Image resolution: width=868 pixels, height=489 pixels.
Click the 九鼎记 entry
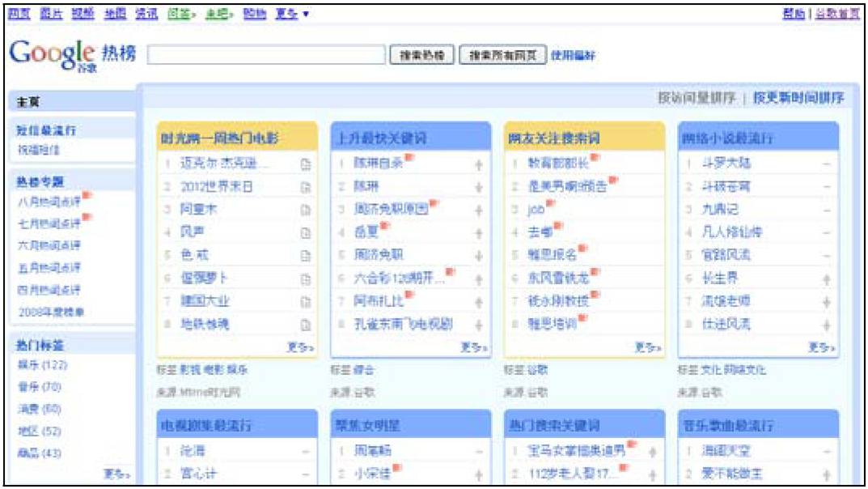coord(720,210)
